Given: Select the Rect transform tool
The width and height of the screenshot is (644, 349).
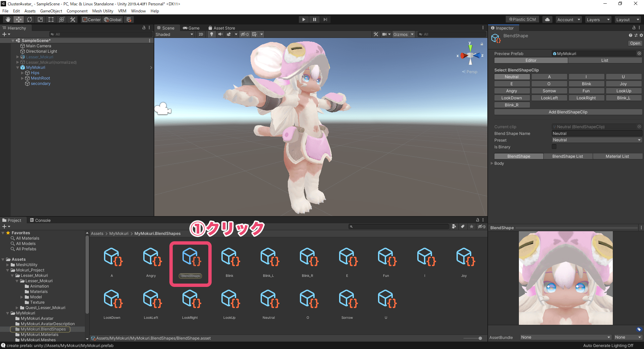Looking at the screenshot, I should tap(51, 19).
